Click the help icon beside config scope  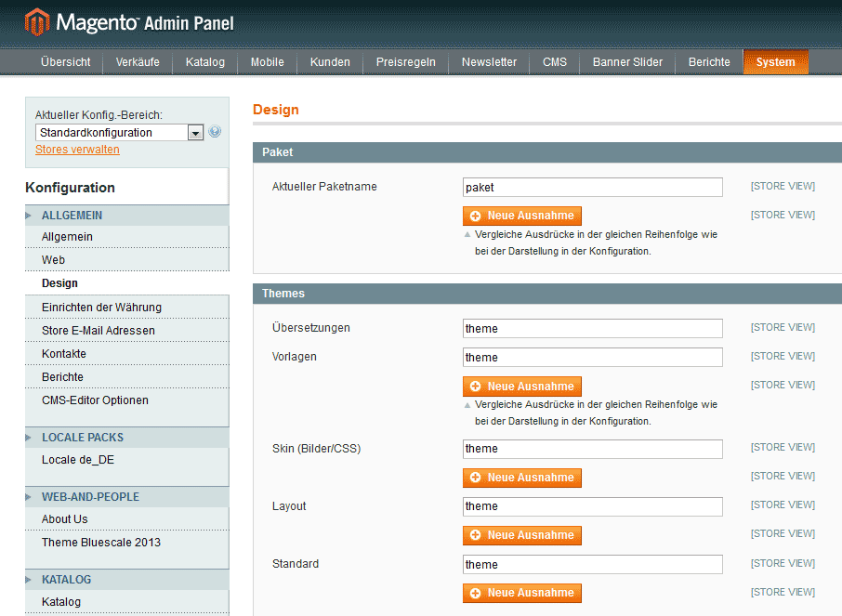[215, 132]
